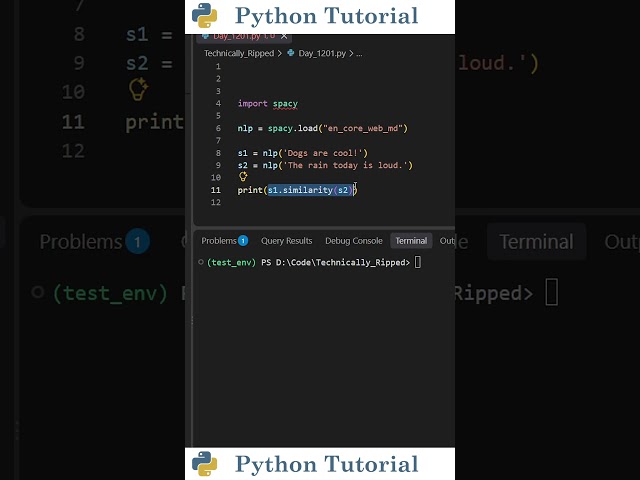Click the terminal prompt circle indicator

pos(200,262)
